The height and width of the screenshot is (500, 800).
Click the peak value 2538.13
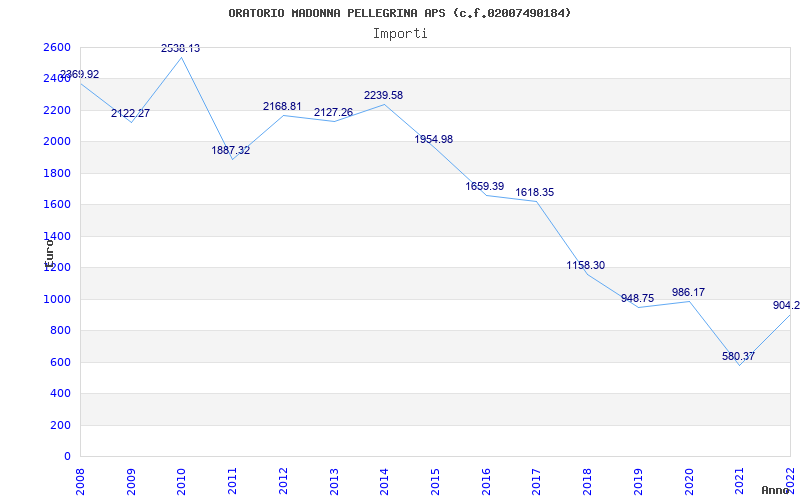click(x=181, y=48)
